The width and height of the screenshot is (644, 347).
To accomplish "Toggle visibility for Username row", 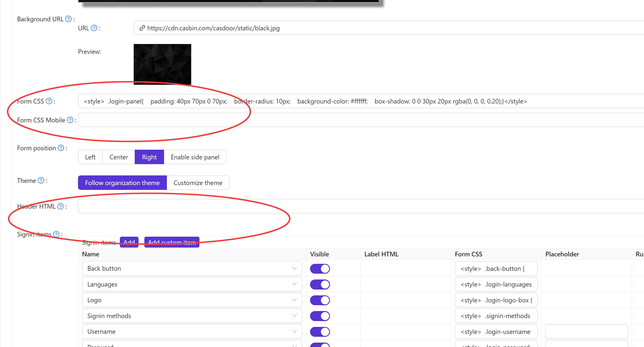I will pos(320,332).
